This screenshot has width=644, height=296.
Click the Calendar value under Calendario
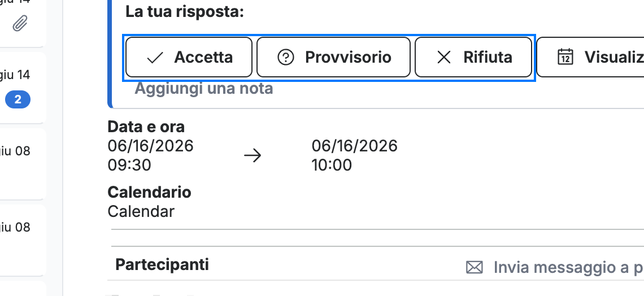pos(141,211)
